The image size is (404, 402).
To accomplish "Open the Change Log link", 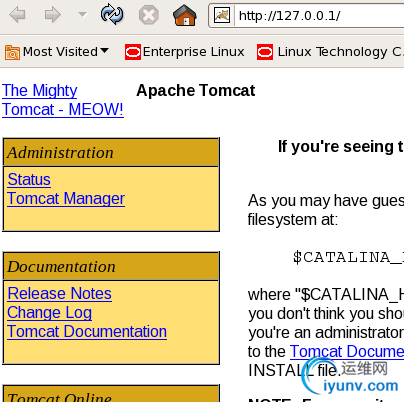I will click(50, 313).
